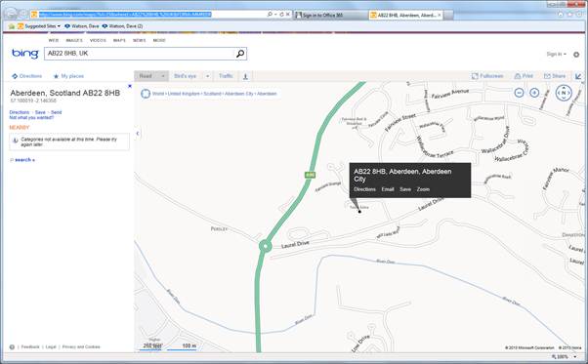The height and width of the screenshot is (364, 588).
Task: Click the compass north navigation control
Action: (564, 93)
